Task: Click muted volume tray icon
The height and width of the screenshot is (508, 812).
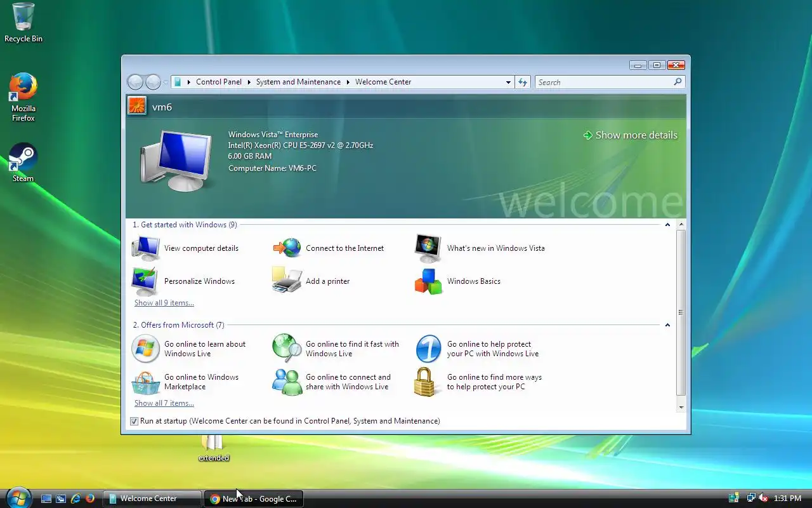Action: pos(763,498)
